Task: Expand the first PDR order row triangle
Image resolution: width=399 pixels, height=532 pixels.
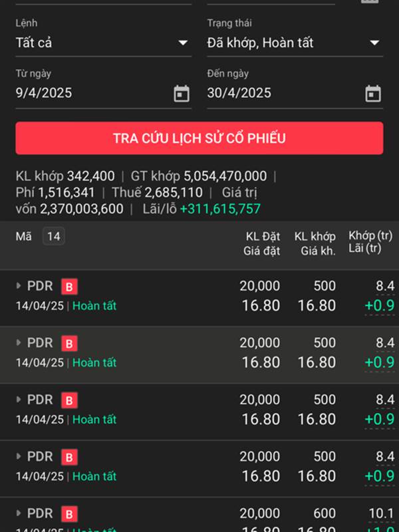Action: click(x=19, y=287)
